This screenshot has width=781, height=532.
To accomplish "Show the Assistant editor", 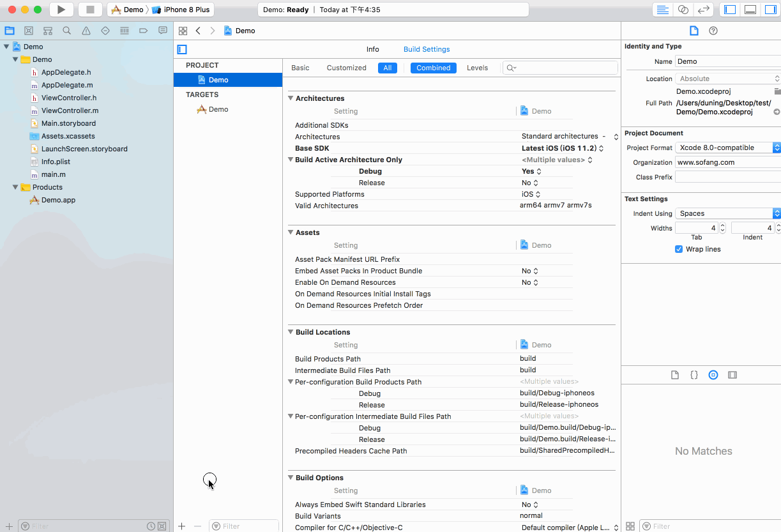I will click(683, 10).
